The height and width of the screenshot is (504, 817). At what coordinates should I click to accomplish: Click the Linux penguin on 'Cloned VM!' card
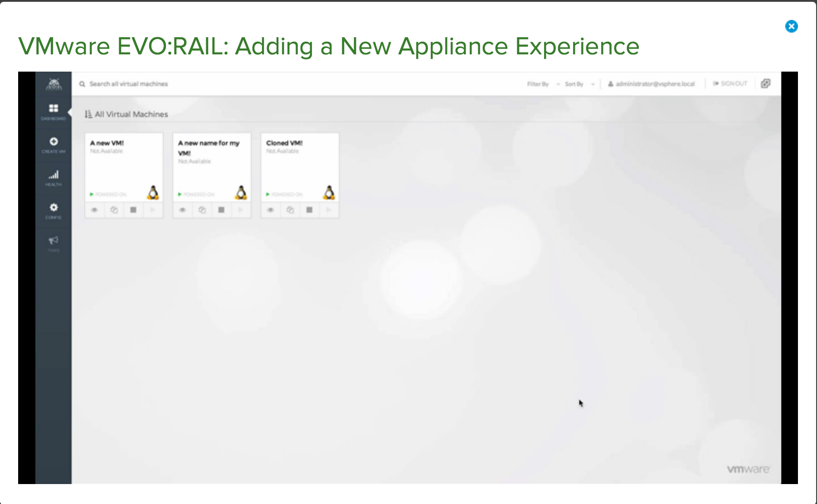click(329, 193)
